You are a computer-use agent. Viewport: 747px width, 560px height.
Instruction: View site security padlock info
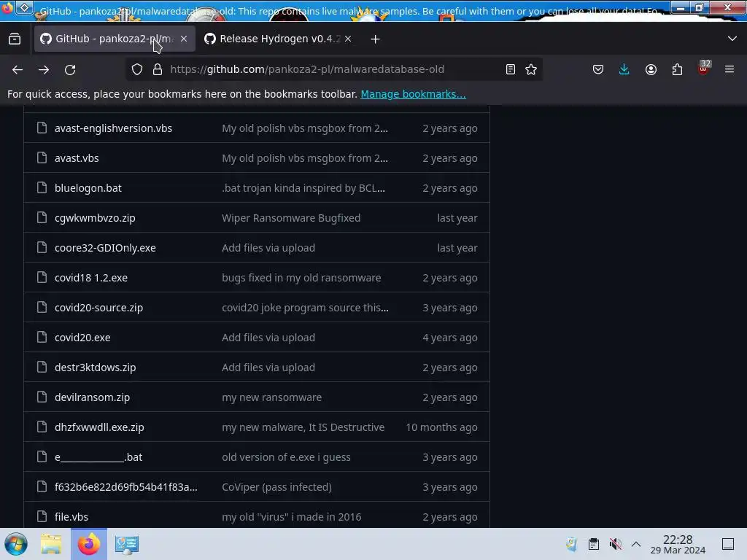158,69
